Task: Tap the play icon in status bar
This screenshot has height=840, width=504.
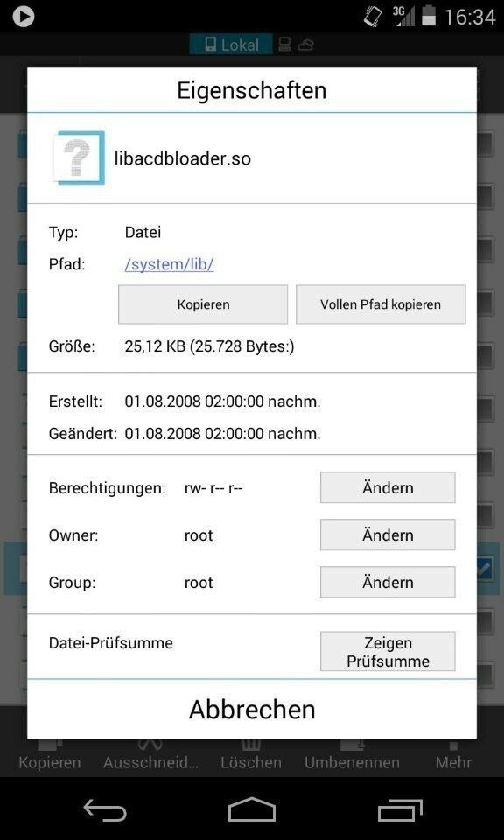Action: (24, 16)
